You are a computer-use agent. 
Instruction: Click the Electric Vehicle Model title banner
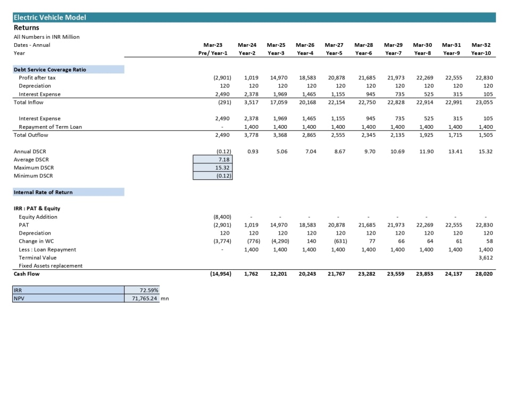coord(254,18)
